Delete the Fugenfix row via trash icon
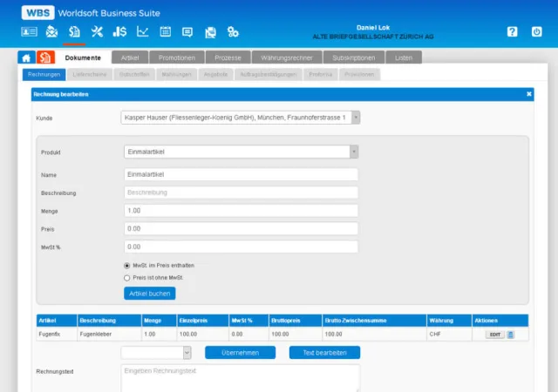558x392 pixels. 511,334
